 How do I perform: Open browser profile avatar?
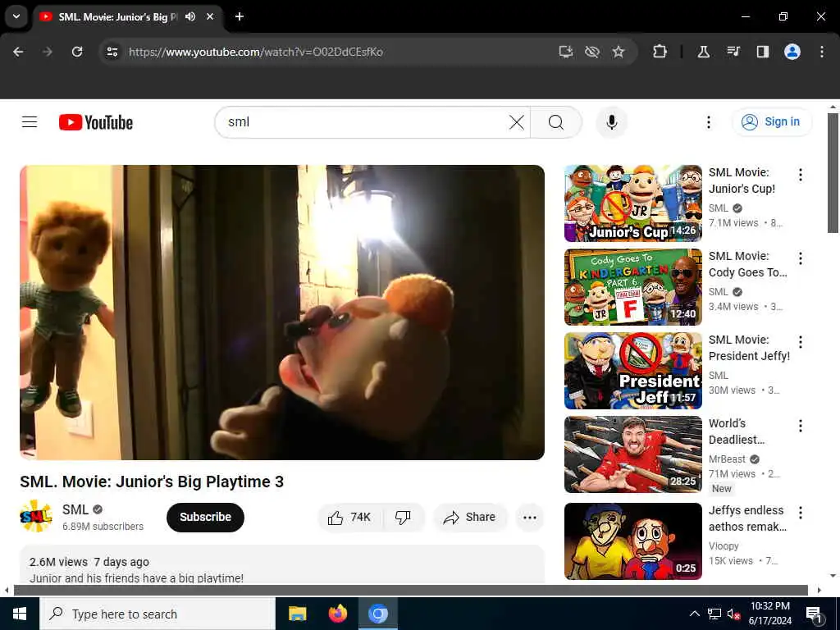tap(792, 52)
